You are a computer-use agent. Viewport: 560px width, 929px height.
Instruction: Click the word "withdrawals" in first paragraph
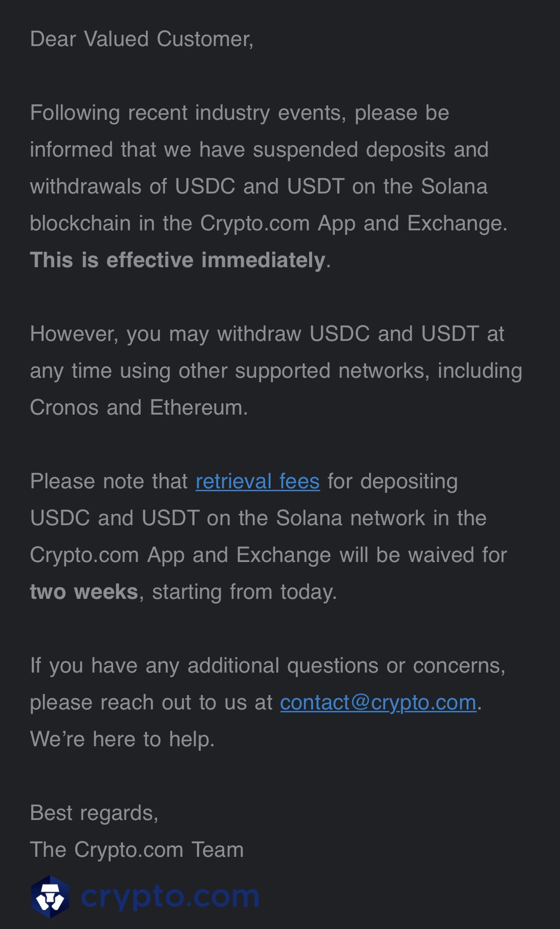(x=85, y=186)
